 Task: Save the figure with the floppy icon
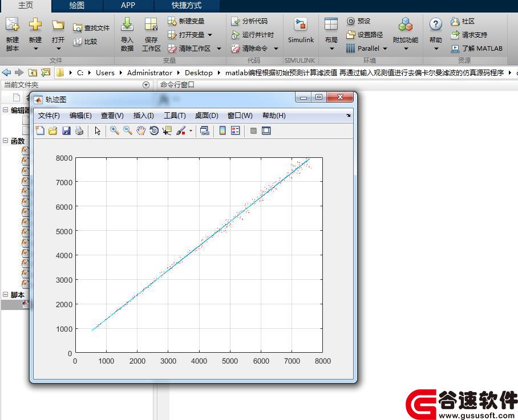coord(66,131)
